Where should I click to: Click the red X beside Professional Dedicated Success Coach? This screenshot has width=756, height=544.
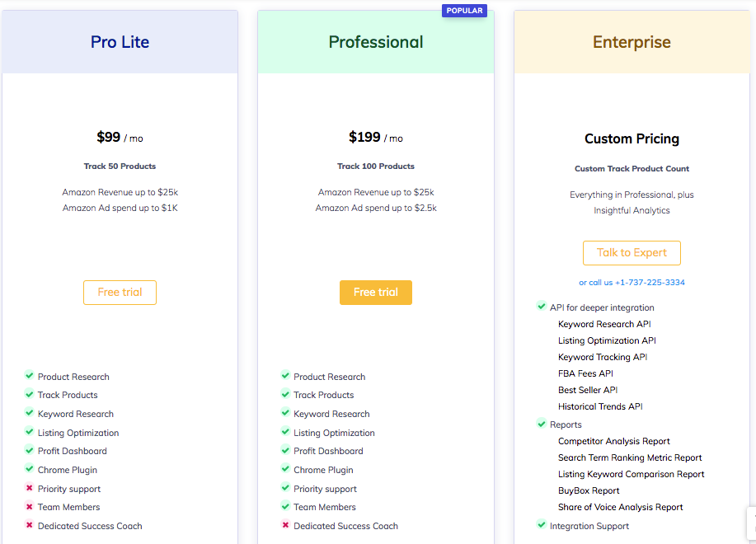(285, 525)
